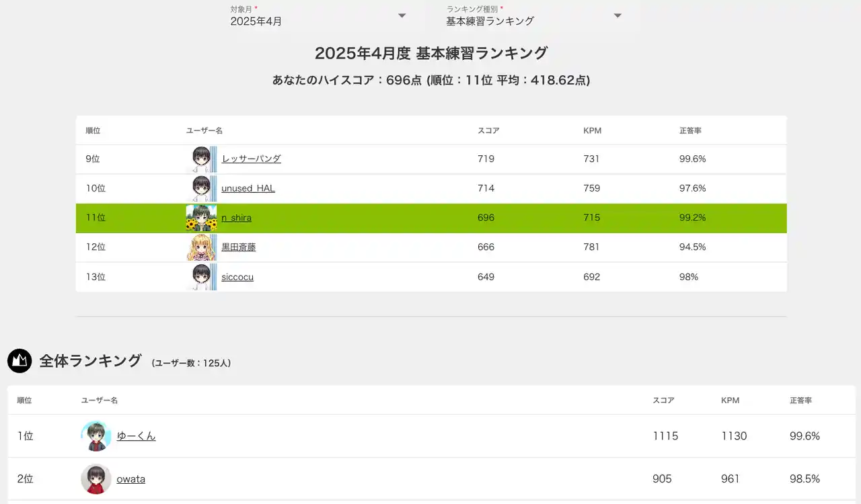
Task: Click the KPM header in top table
Action: coord(592,130)
